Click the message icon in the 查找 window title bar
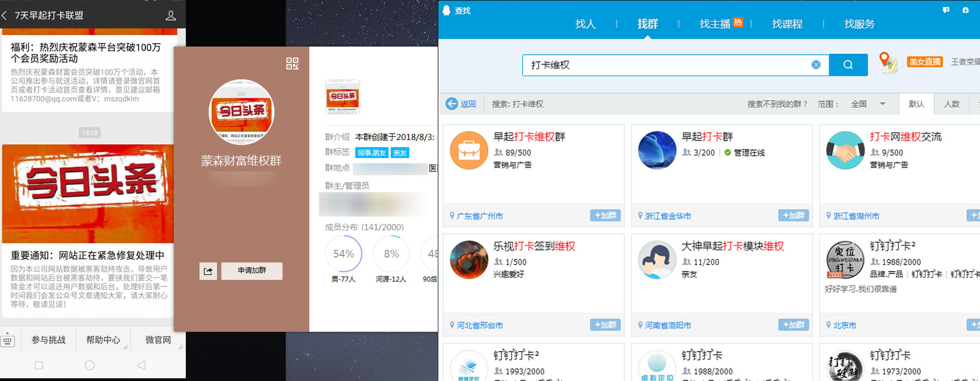980x381 pixels. (x=946, y=10)
